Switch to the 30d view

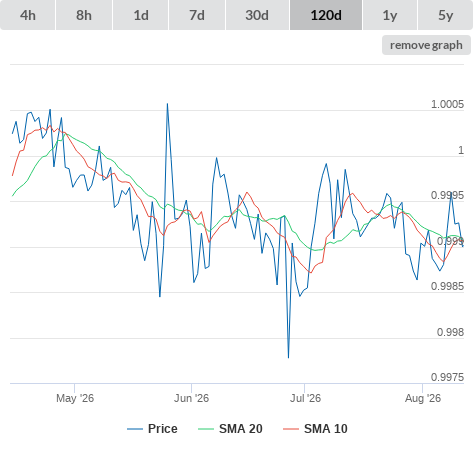tap(257, 15)
